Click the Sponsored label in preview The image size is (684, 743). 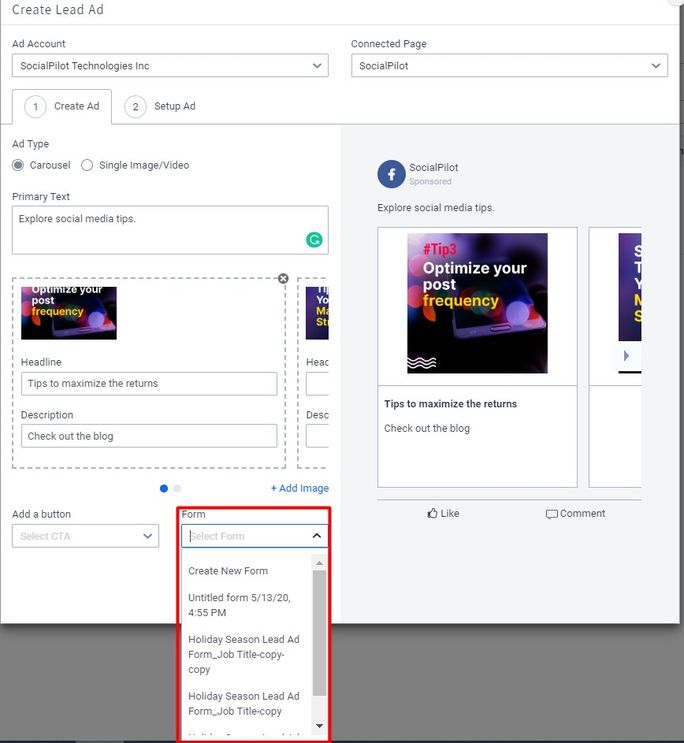pyautogui.click(x=430, y=181)
